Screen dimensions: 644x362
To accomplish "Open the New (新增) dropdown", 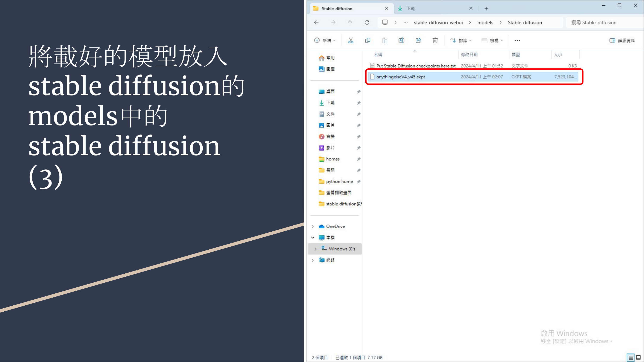I will coord(325,41).
